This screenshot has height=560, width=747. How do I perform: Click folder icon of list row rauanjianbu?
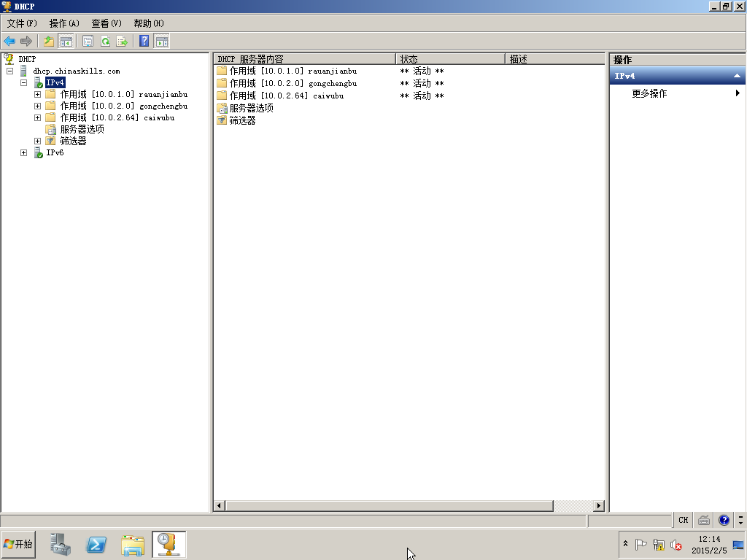(222, 71)
